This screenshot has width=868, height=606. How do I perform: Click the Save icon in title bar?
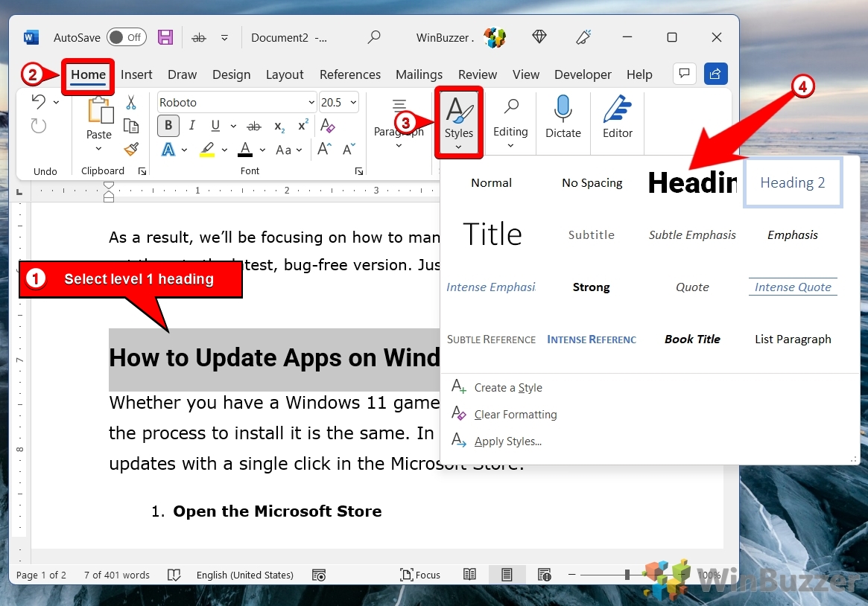pos(165,37)
